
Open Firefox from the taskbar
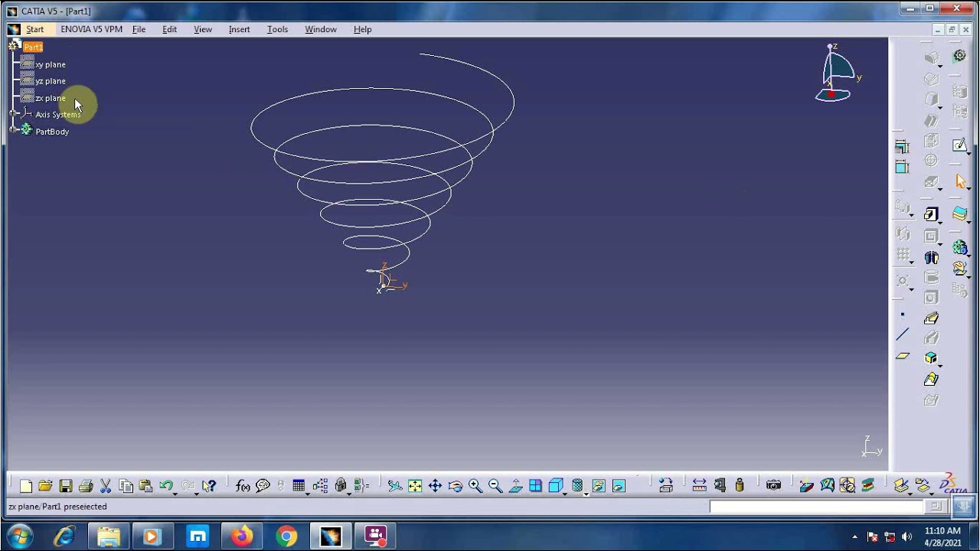click(243, 536)
